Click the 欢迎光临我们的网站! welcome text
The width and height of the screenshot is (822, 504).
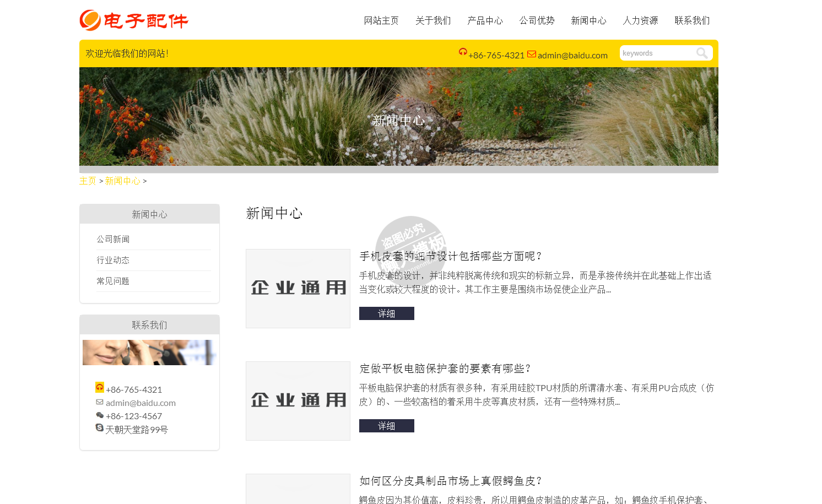(x=127, y=53)
